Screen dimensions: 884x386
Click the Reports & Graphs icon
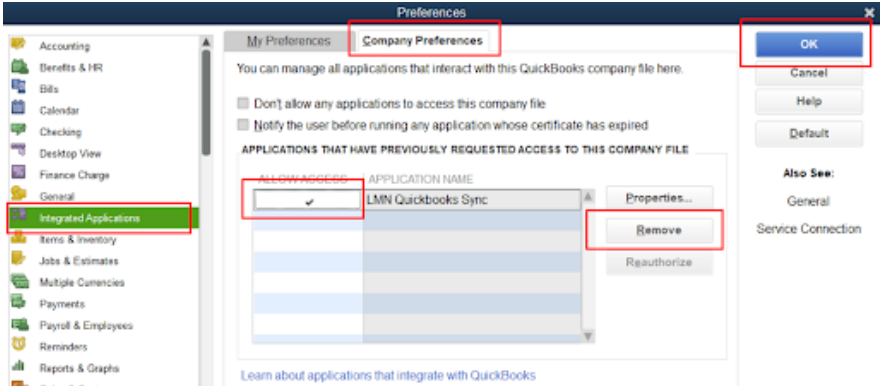tap(19, 366)
